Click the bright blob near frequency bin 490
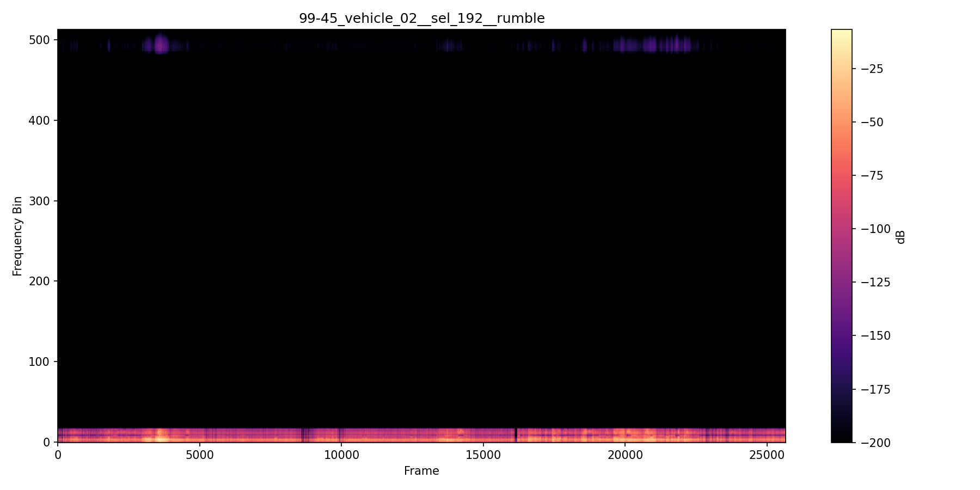Image resolution: width=980 pixels, height=490 pixels. point(161,46)
